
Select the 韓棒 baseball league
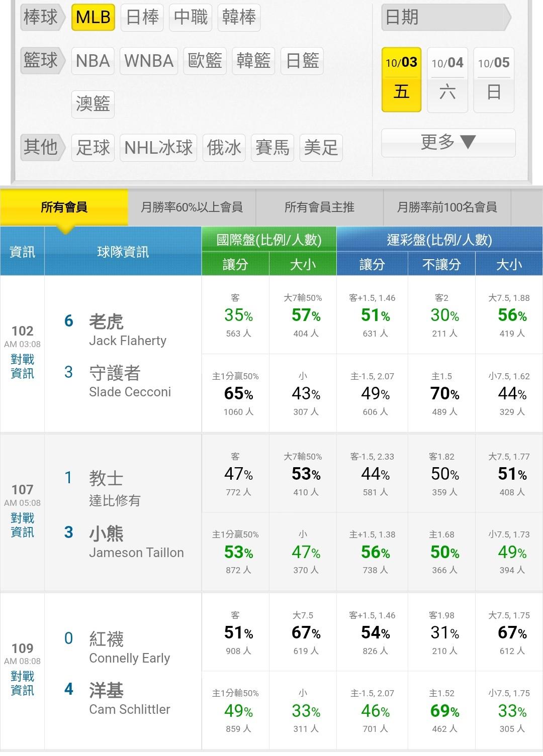click(239, 18)
